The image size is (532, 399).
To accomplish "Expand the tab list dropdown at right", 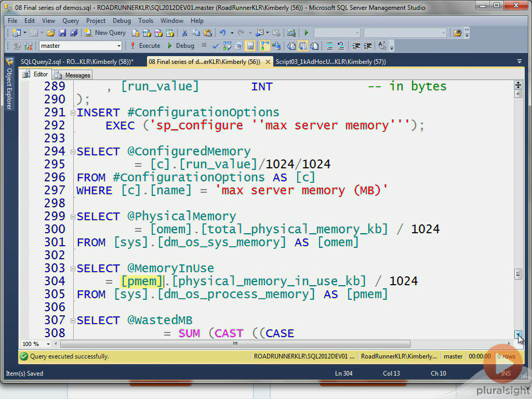I will click(x=520, y=61).
